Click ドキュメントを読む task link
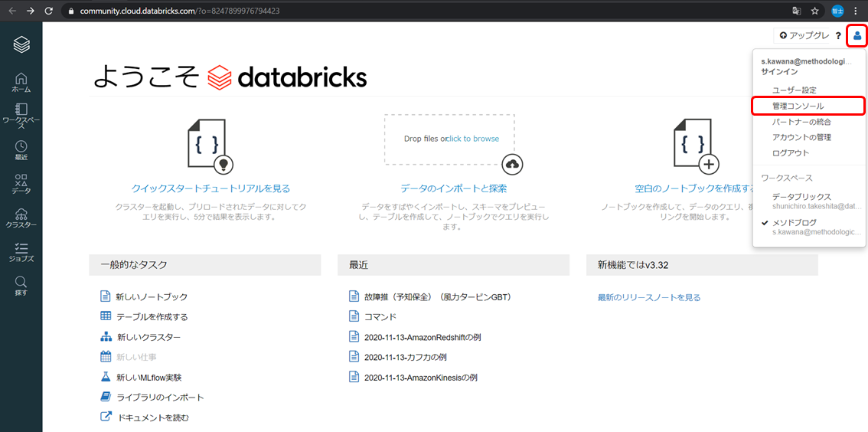The width and height of the screenshot is (868, 432). pos(153,417)
